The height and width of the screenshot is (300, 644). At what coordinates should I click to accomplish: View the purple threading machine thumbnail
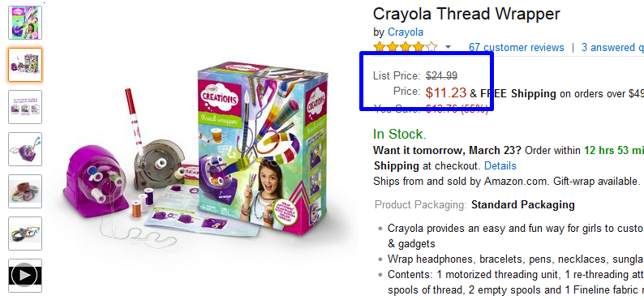pos(25,149)
